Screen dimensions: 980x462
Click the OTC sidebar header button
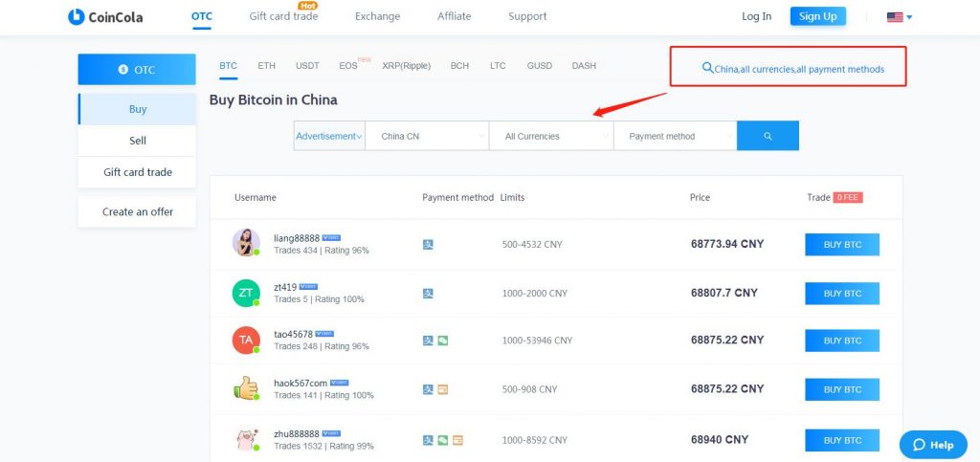pyautogui.click(x=137, y=69)
